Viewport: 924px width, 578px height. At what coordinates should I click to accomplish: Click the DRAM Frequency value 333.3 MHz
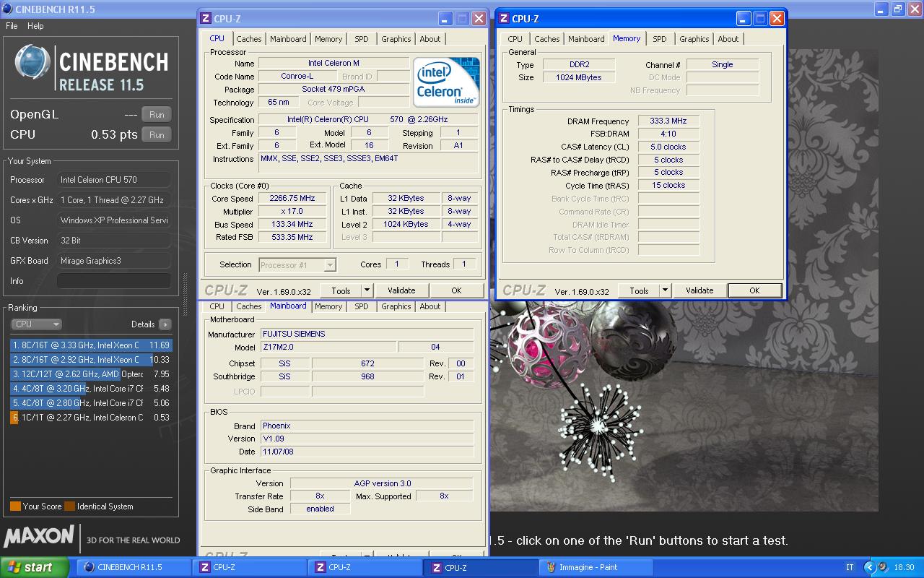(x=668, y=121)
